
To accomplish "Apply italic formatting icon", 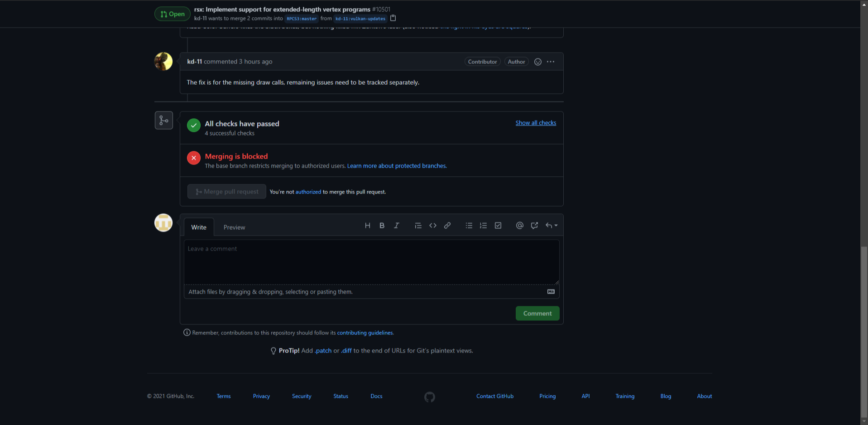I will tap(397, 226).
